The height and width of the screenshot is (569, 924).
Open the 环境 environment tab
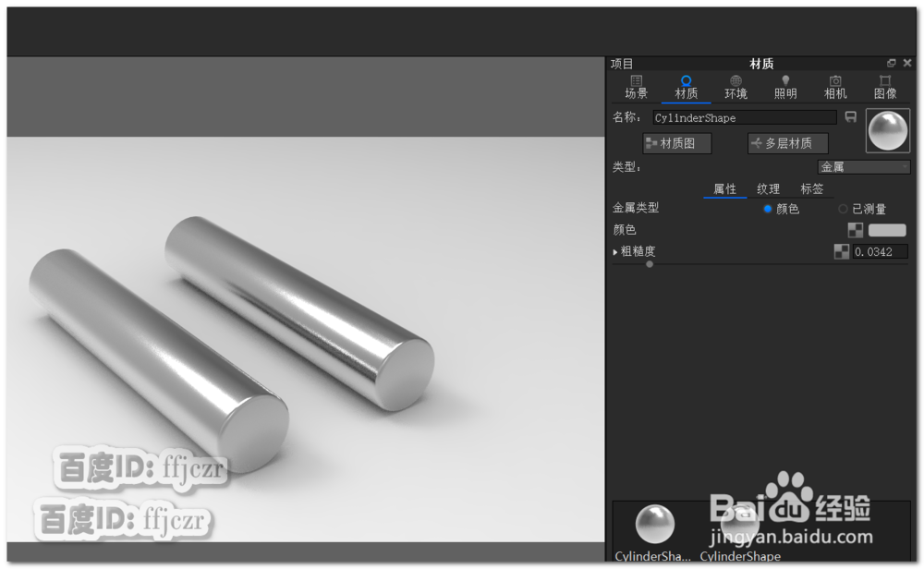click(x=736, y=87)
